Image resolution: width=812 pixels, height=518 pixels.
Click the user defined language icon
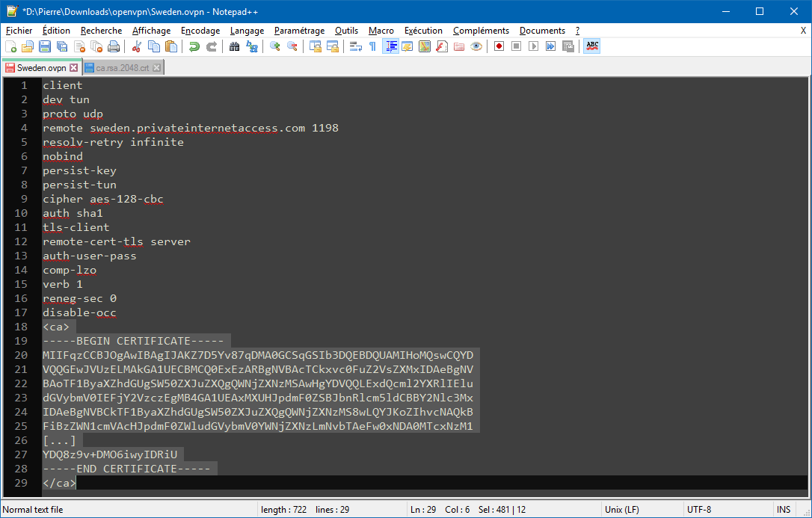click(407, 46)
